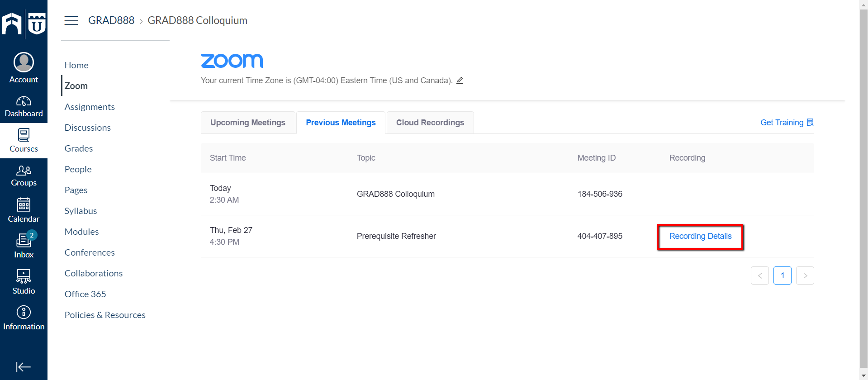Open the Calendar icon
The width and height of the screenshot is (868, 380).
(x=24, y=205)
